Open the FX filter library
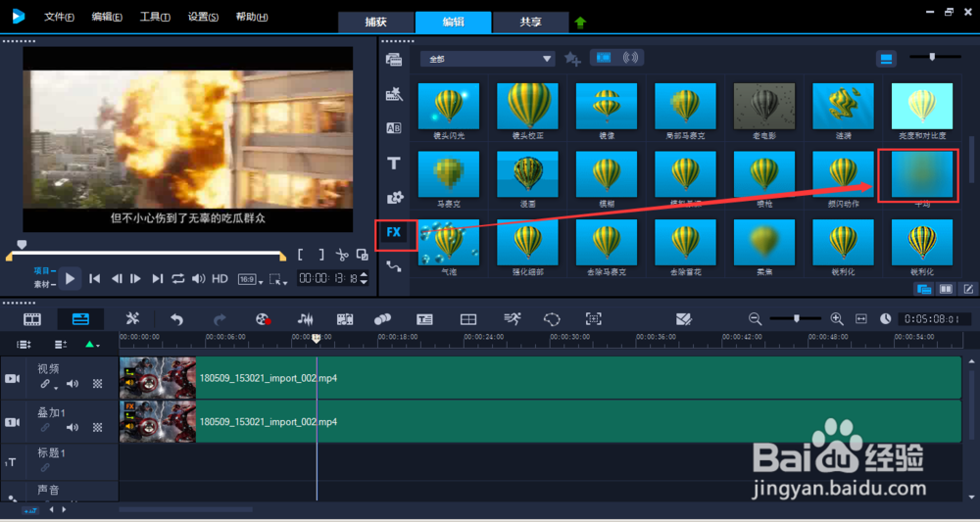This screenshot has height=522, width=980. click(394, 232)
